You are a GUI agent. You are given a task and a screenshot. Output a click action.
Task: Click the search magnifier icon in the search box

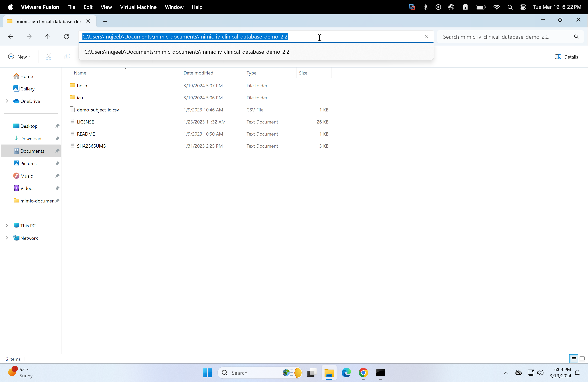(576, 37)
